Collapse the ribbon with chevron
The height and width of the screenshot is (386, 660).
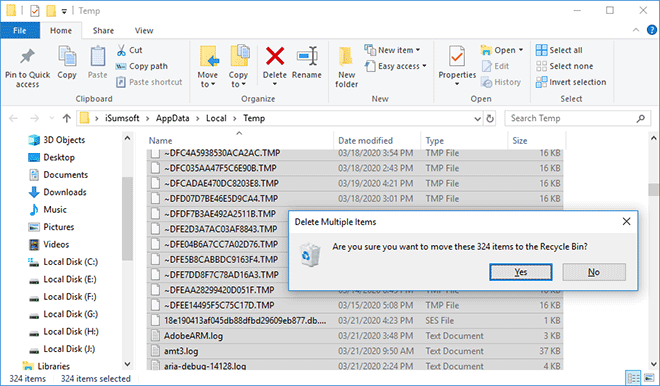pyautogui.click(x=636, y=30)
